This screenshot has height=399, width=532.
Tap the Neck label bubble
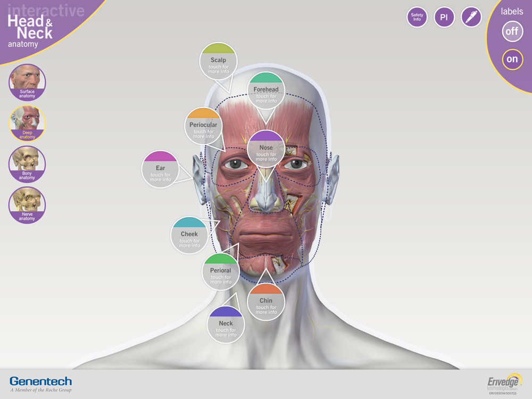(226, 325)
